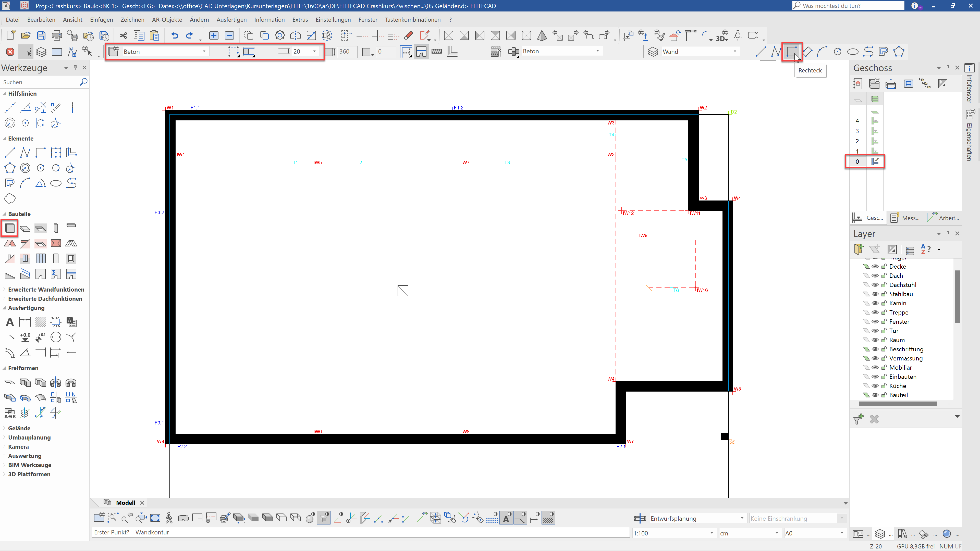Viewport: 980px width, 551px height.
Task: Select the Rechteck tool in the top toolbar
Action: (x=791, y=51)
